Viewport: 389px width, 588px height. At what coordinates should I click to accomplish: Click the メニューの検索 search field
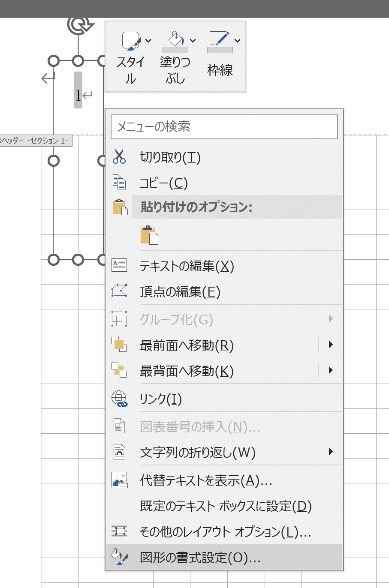(x=224, y=126)
